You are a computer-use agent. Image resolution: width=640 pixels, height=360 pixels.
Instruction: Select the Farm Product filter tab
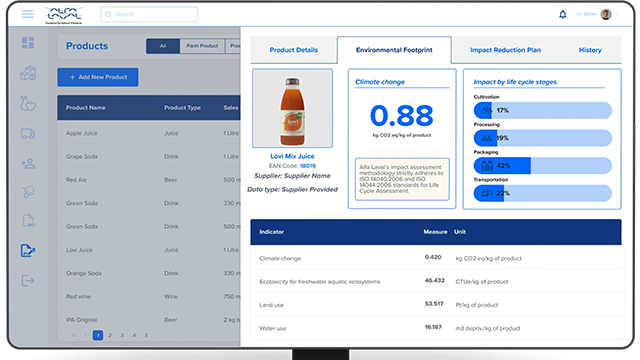click(202, 46)
